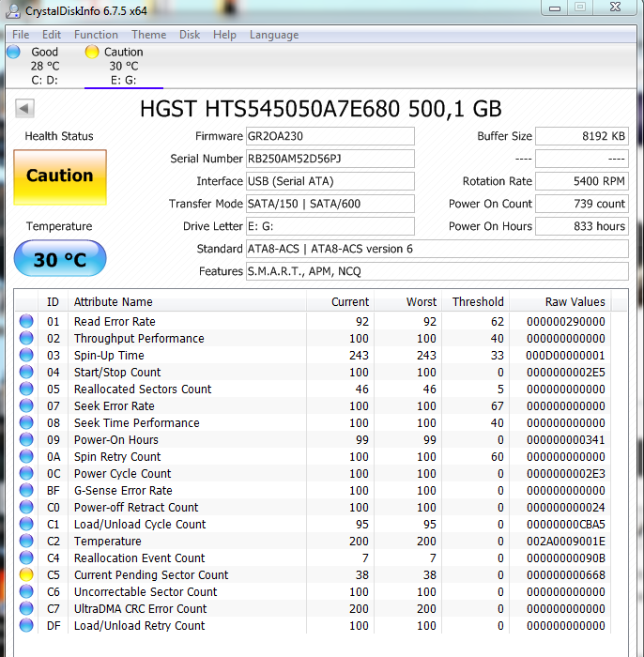Viewport: 644px width, 657px height.
Task: Click status orb for Spin Retry Count
Action: (26, 457)
